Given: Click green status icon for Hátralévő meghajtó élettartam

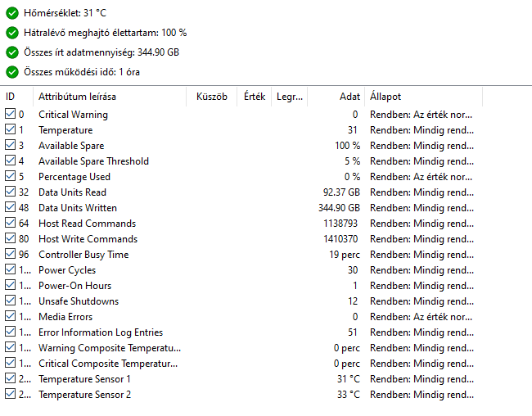Looking at the screenshot, I should pyautogui.click(x=11, y=33).
